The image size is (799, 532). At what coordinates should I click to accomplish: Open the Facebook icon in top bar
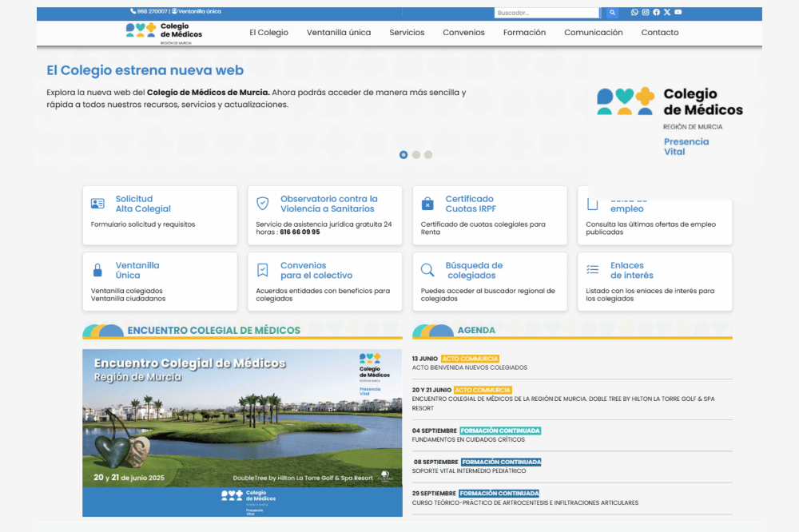[656, 12]
